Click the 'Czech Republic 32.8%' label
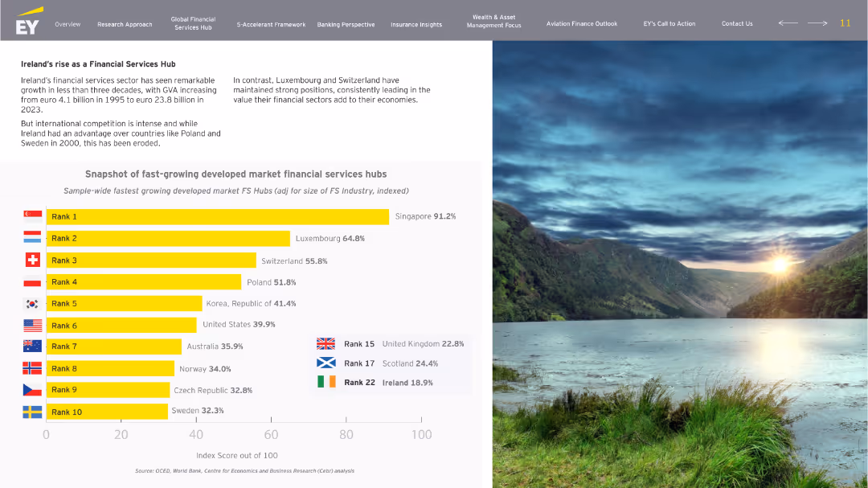 213,390
